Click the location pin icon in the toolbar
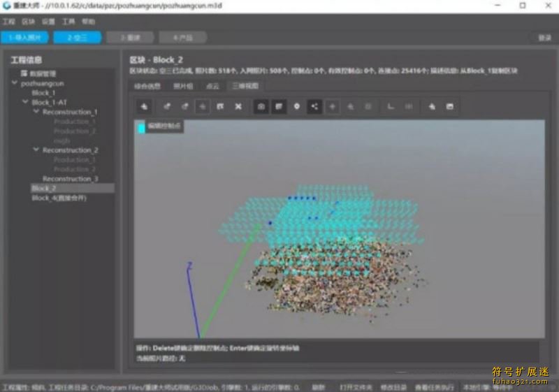Screen dimensions: 559x392 point(296,106)
